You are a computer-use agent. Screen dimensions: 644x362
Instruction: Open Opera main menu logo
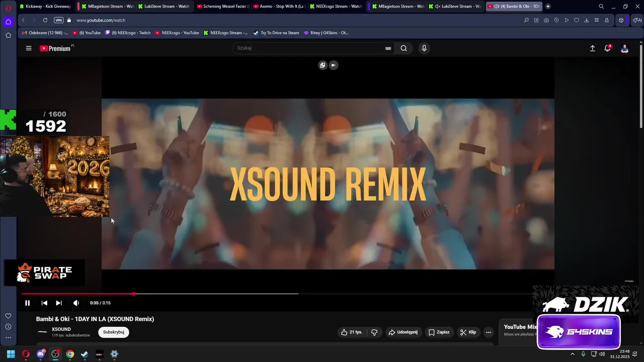pos(8,8)
